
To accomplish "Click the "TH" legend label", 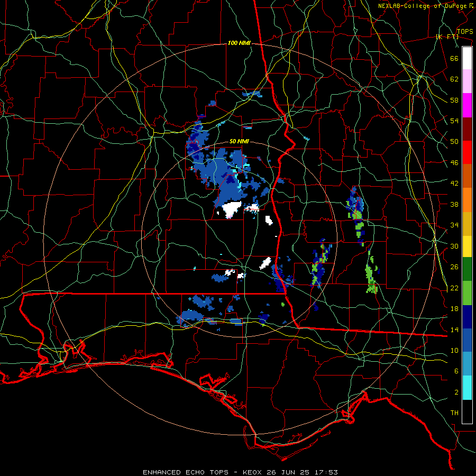I will tap(454, 413).
